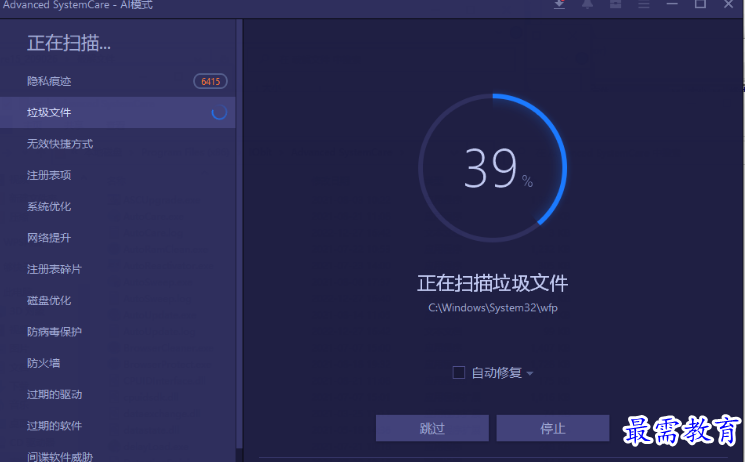Select 防病毒保护 in the scan list
This screenshot has height=462, width=747.
(118, 332)
